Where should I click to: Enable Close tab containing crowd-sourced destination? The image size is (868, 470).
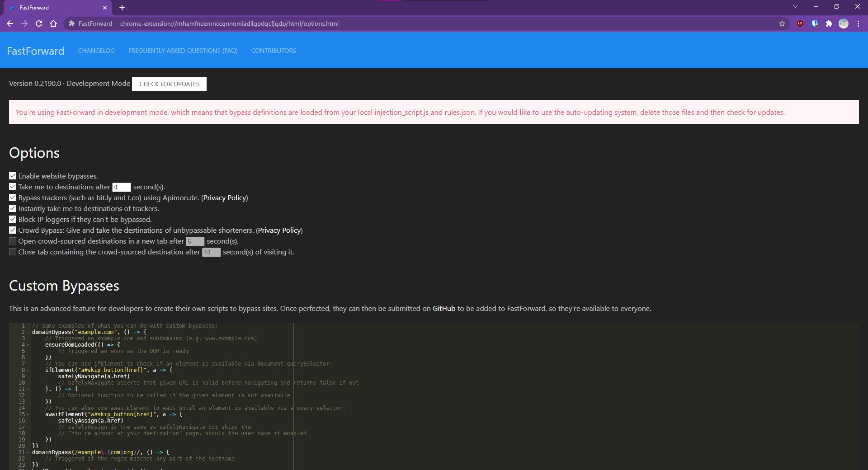click(x=13, y=252)
